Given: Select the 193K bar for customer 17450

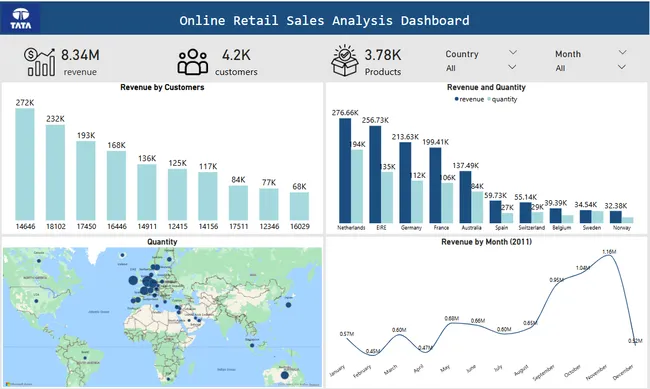Looking at the screenshot, I should [x=86, y=180].
